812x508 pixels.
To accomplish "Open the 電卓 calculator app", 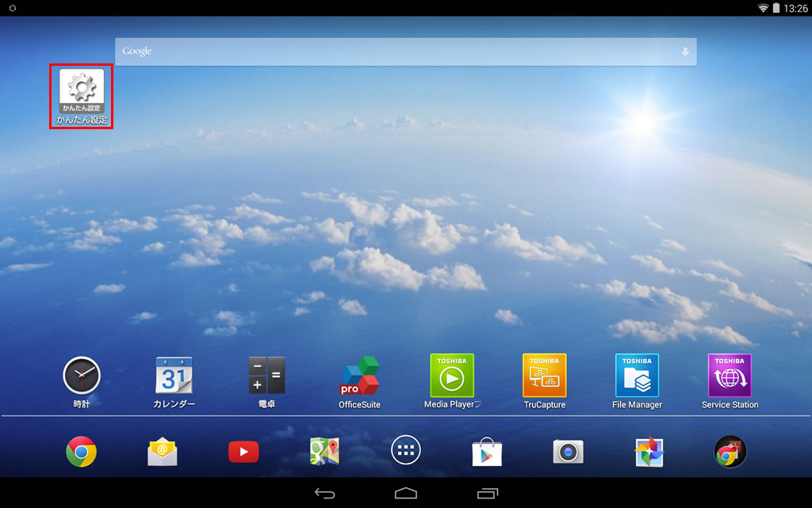I will click(x=266, y=376).
